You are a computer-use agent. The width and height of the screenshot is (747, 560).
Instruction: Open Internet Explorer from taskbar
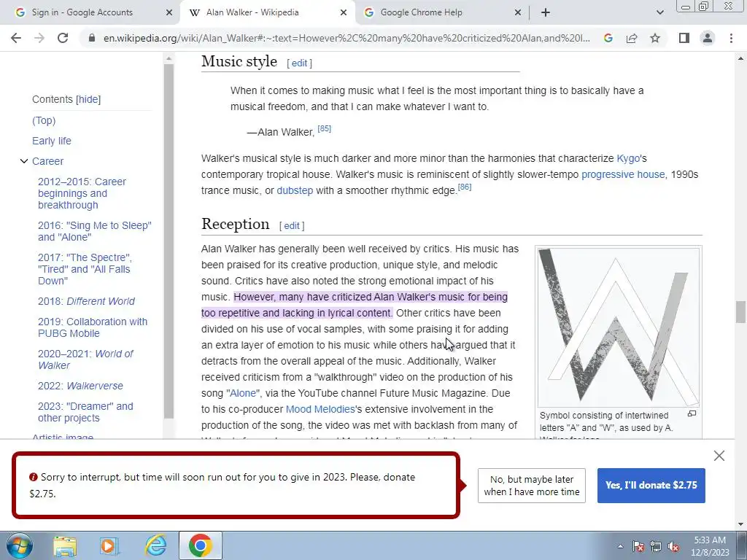(155, 545)
